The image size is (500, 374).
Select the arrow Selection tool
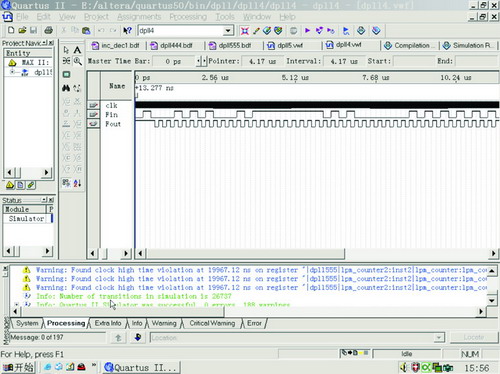[66, 50]
